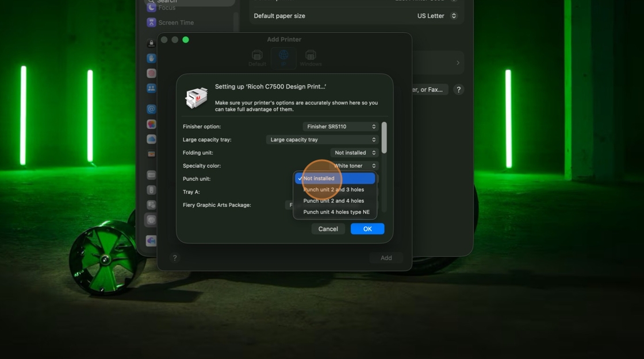Switch to the Windows tab in Add Printer
The height and width of the screenshot is (359, 644).
(310, 58)
